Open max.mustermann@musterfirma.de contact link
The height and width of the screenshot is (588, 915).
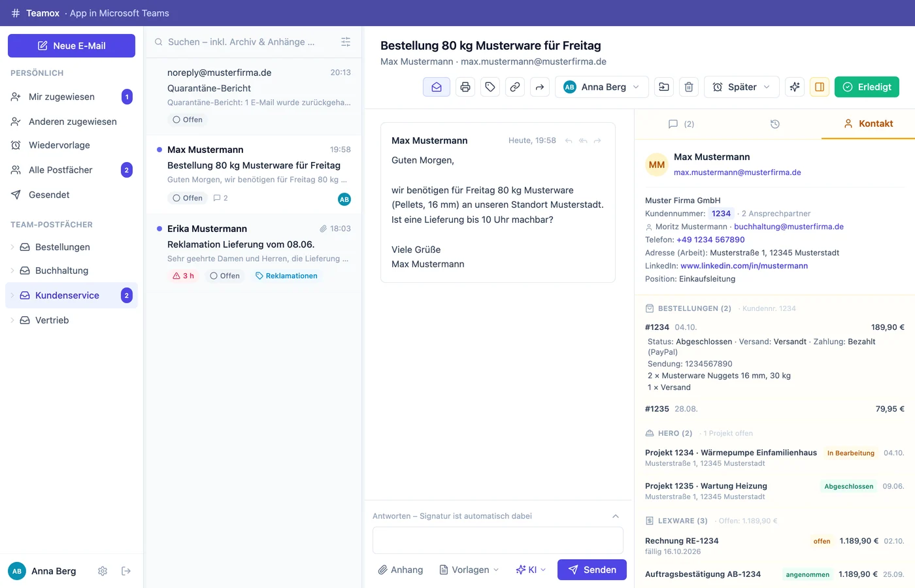point(737,172)
